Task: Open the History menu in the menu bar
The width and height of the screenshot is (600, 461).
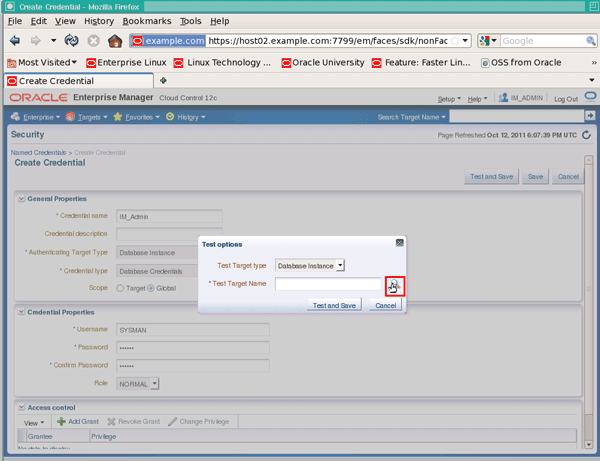Action: (x=99, y=21)
